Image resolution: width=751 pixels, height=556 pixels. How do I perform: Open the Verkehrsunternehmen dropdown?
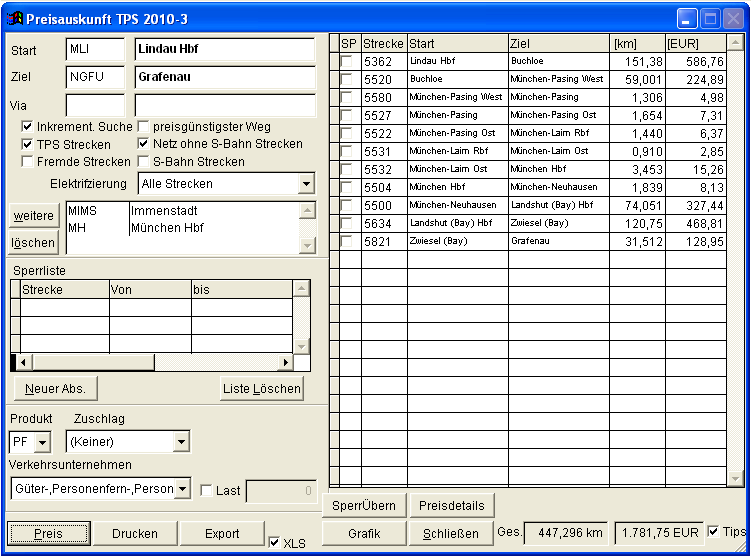point(182,489)
